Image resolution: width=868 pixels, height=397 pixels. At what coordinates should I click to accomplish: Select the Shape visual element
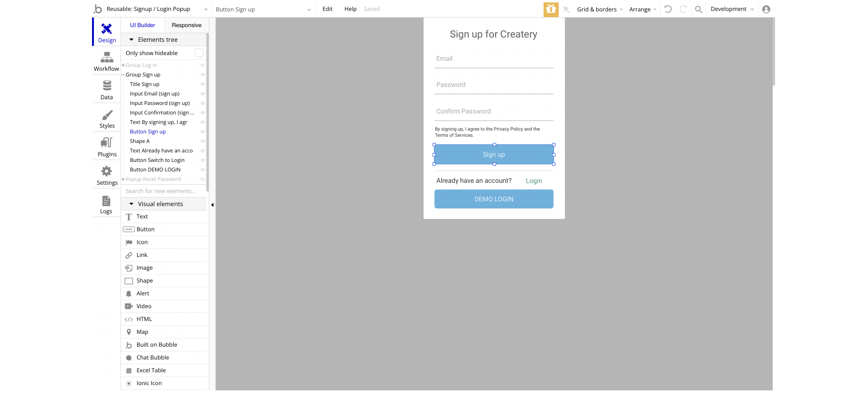click(x=164, y=281)
